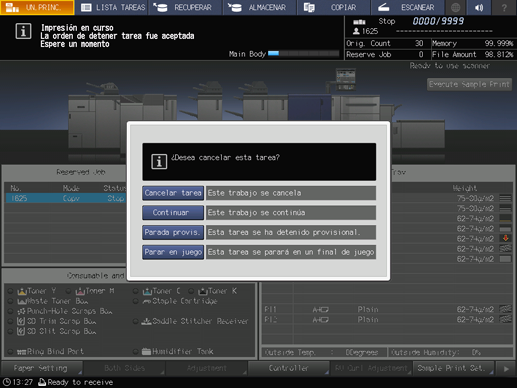
Task: Click the machine diagram operation panel thumbnail
Action: (x=346, y=79)
